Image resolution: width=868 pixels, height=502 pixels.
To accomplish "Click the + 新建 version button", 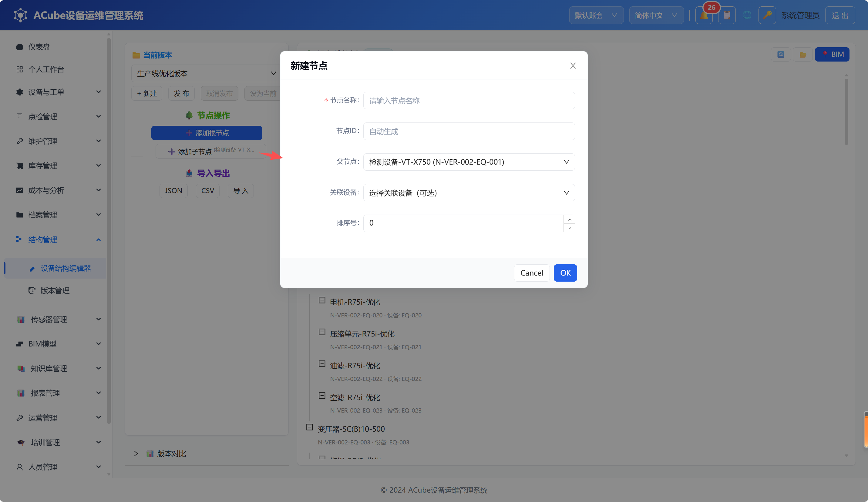I will tap(147, 93).
